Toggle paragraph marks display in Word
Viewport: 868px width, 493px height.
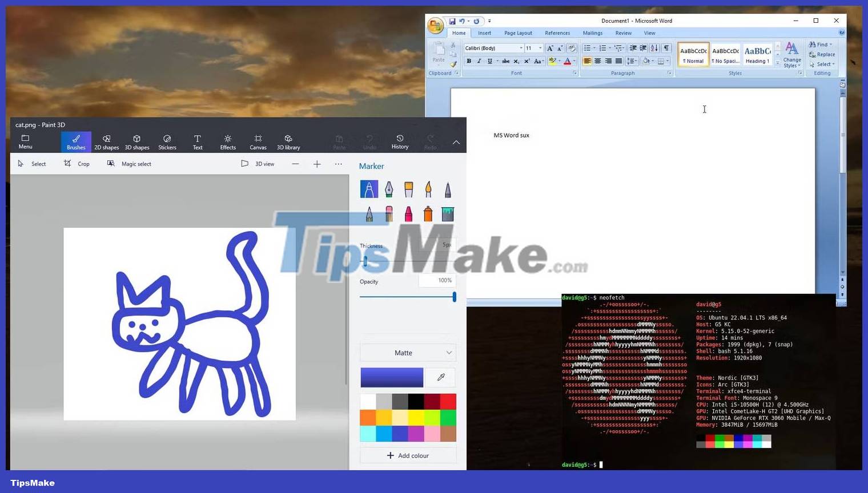666,48
